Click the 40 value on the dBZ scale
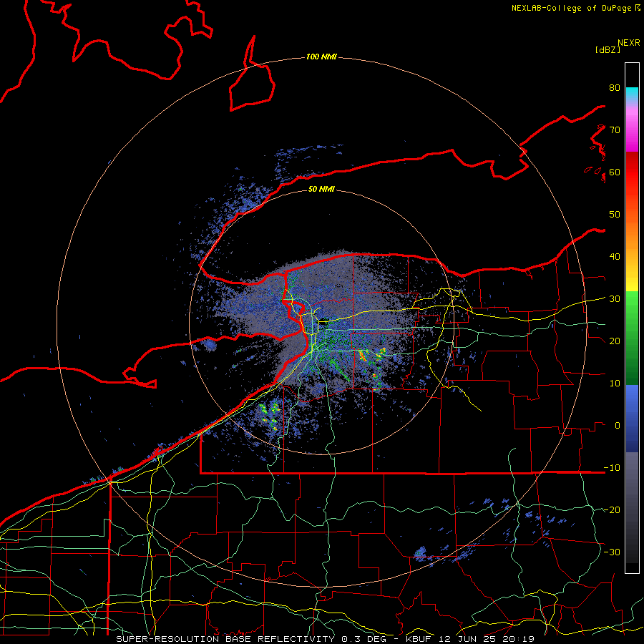 point(615,257)
